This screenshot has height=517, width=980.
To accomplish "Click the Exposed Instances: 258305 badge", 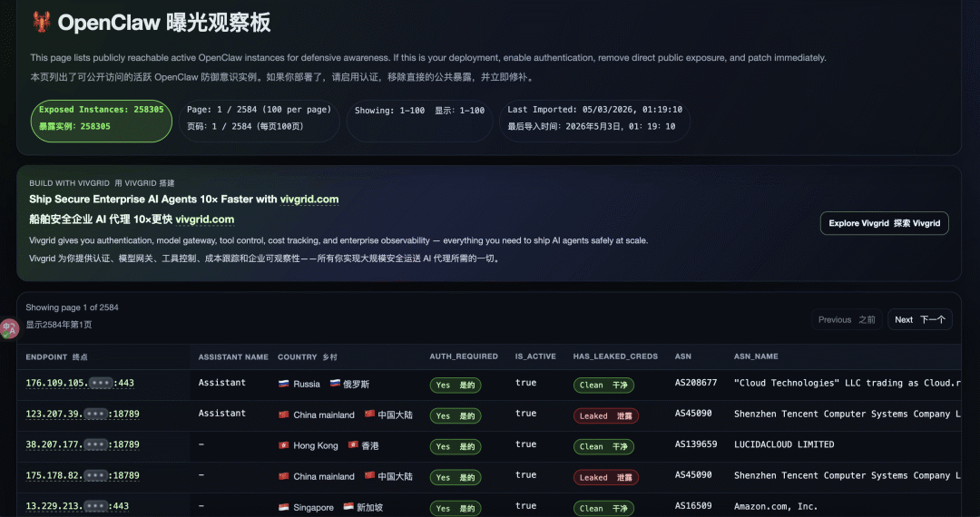I will (x=102, y=122).
